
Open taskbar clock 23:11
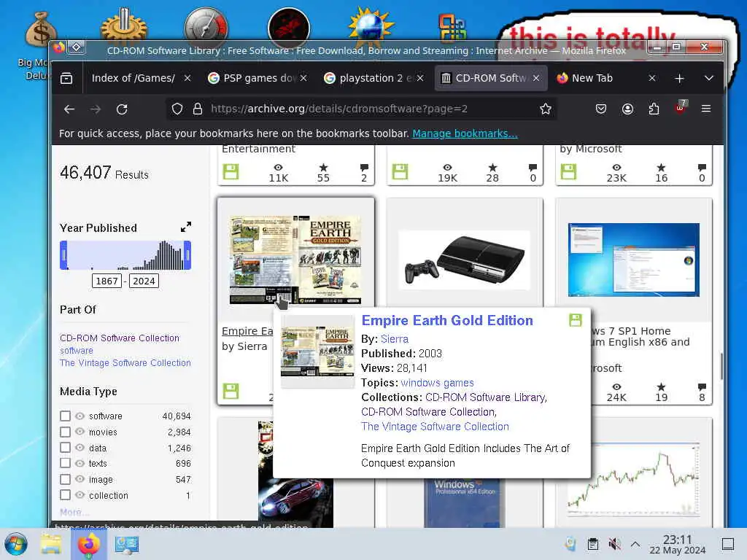678,544
